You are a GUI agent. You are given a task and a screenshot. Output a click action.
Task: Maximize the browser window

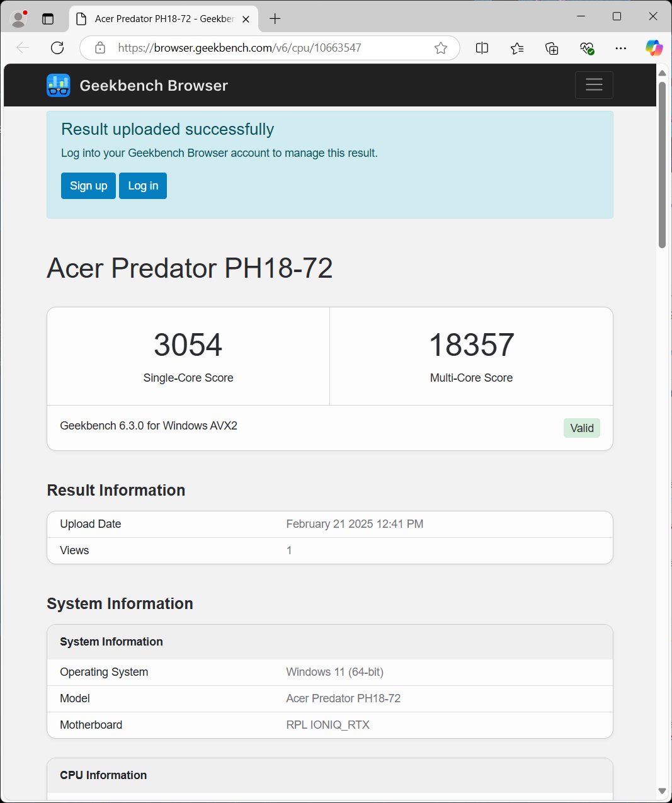(x=617, y=16)
